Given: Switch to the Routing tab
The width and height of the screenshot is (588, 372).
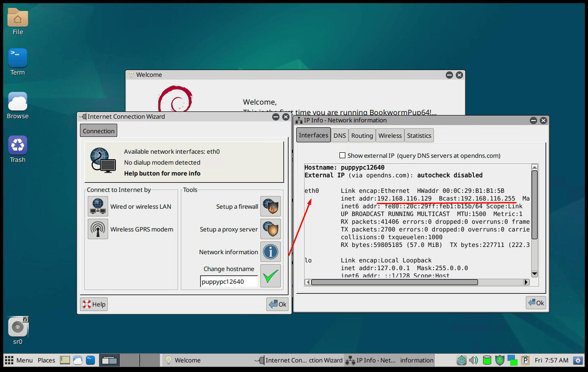Looking at the screenshot, I should (362, 136).
